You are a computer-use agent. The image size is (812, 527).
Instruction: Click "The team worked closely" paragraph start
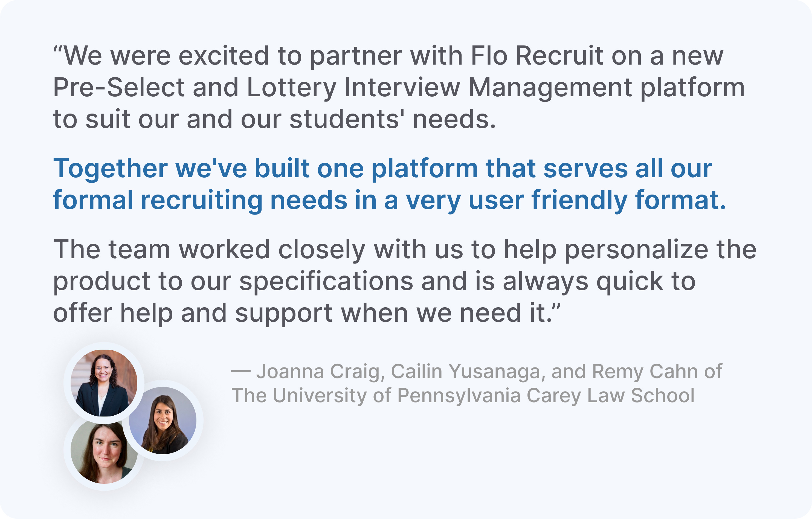click(x=209, y=249)
